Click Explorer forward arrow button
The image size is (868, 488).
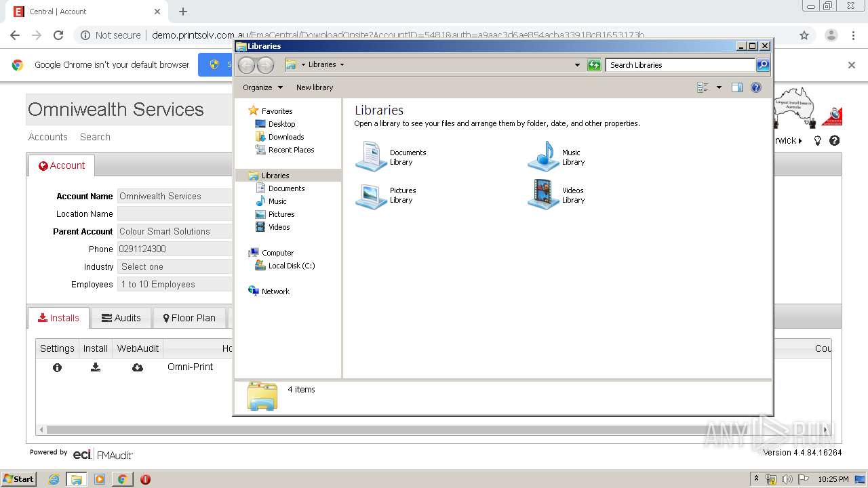(x=266, y=65)
